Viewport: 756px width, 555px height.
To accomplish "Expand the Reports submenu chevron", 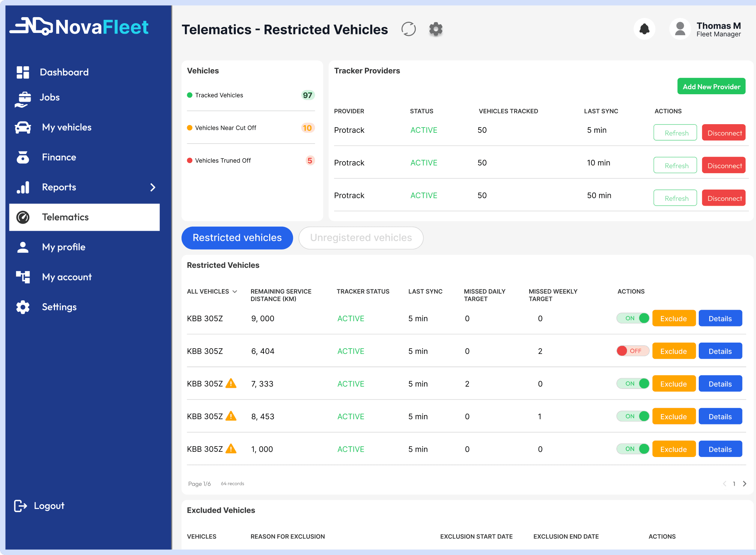I will (x=153, y=187).
